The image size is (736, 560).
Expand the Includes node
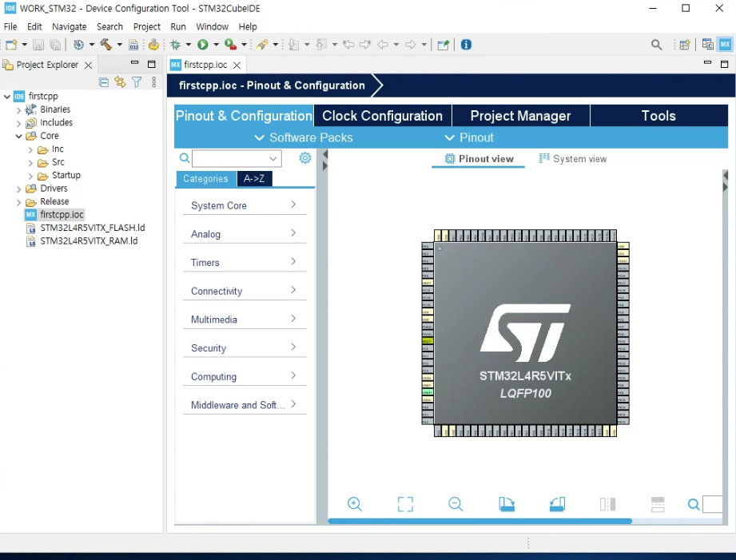pos(18,123)
